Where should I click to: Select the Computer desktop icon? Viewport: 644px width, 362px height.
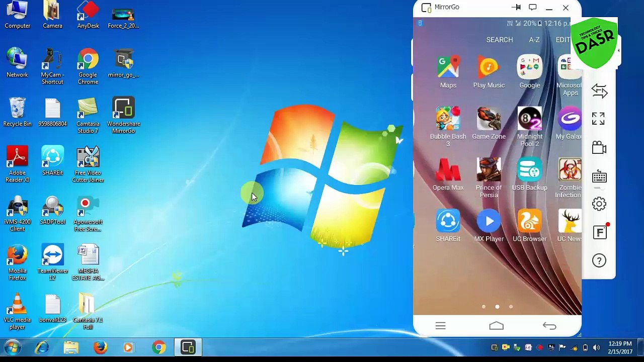[x=17, y=15]
